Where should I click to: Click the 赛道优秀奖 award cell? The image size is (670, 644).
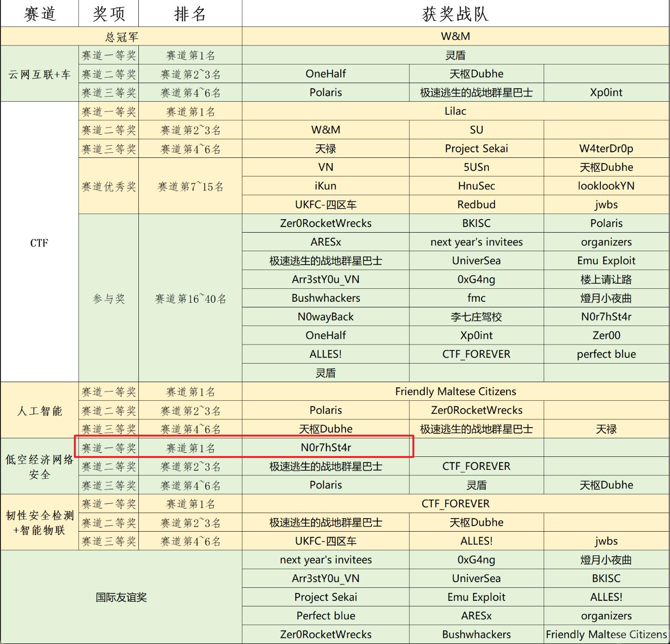(109, 187)
